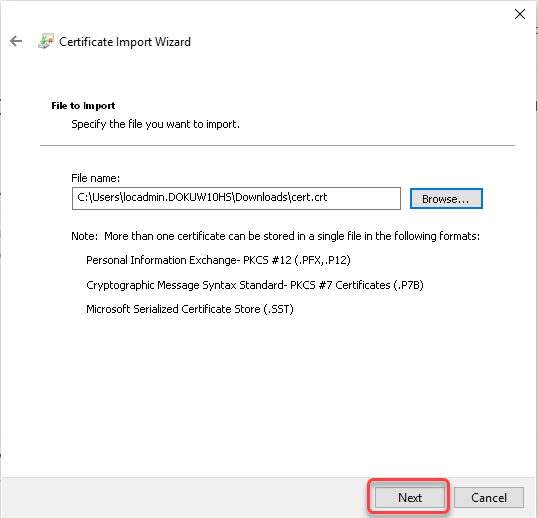Click the Personal Information Exchange PKCS #12 line
Image resolution: width=538 pixels, height=518 pixels.
coord(218,260)
